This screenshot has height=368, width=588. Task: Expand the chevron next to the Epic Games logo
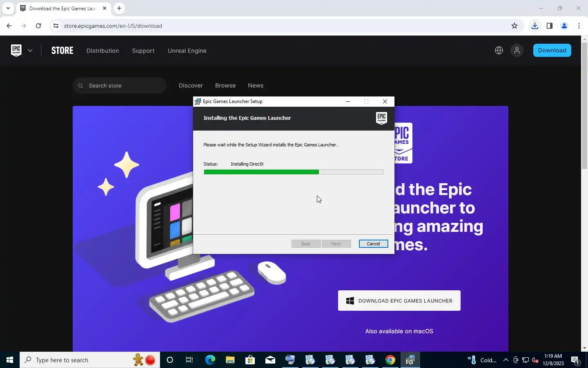tap(30, 51)
